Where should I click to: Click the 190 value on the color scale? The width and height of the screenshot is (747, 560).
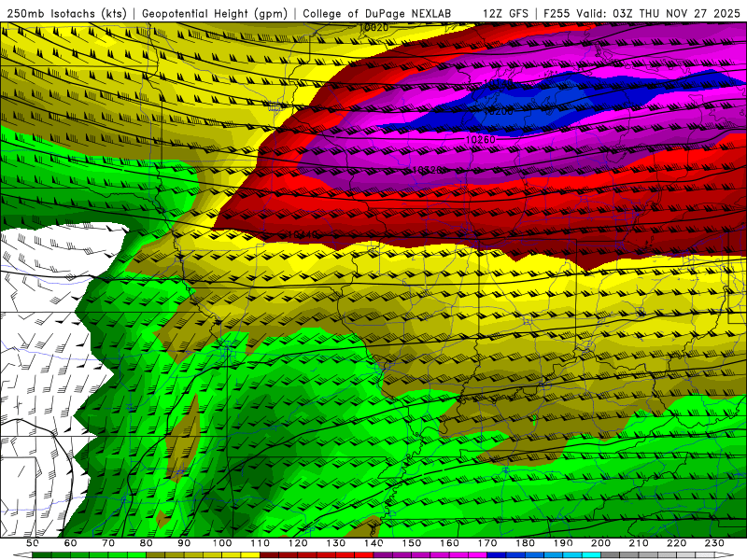564,543
